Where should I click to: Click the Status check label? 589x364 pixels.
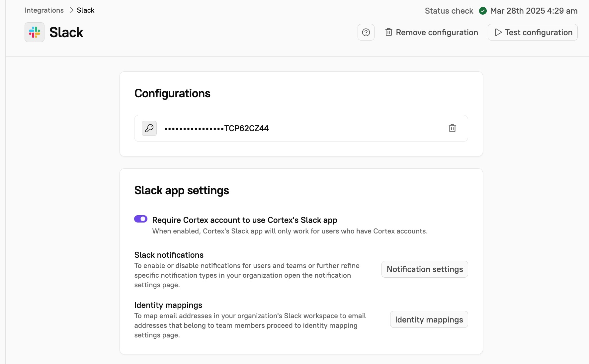449,11
